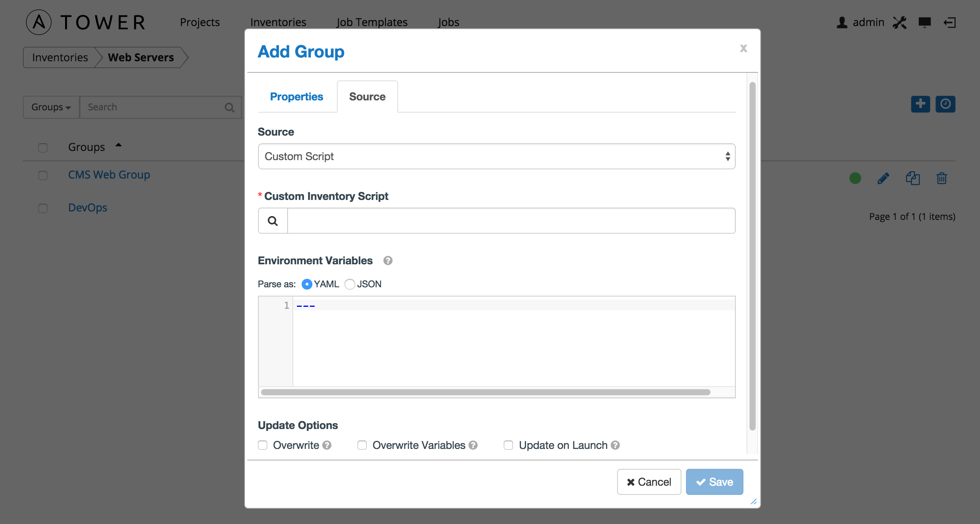Click the blue add plus icon top right
The height and width of the screenshot is (524, 980).
(920, 104)
